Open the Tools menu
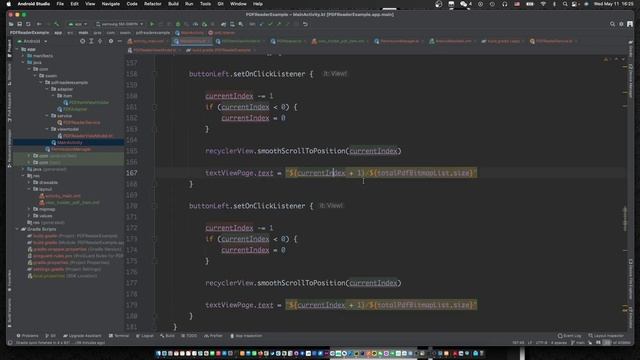Viewport: 640px width, 360px height. [x=205, y=4]
